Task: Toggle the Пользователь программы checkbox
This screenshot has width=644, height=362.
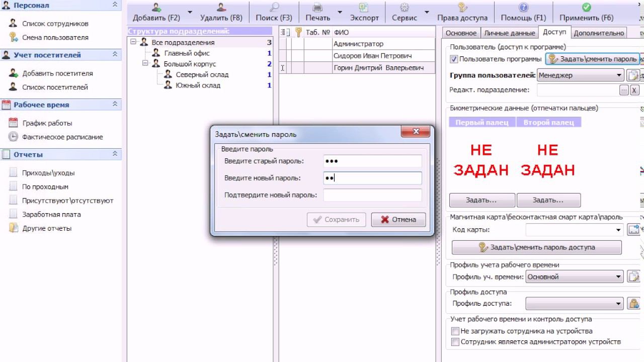Action: (454, 59)
